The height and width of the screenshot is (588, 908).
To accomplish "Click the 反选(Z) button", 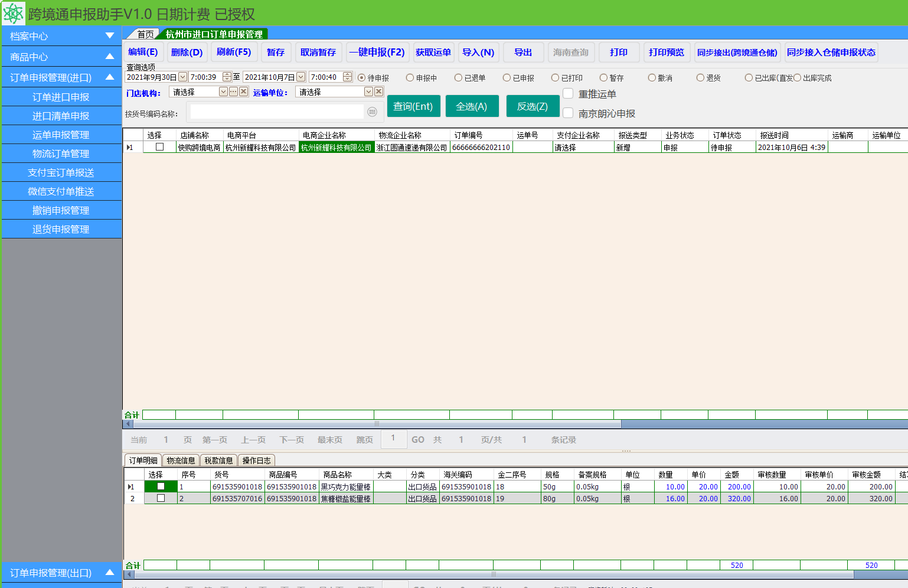I will click(533, 106).
